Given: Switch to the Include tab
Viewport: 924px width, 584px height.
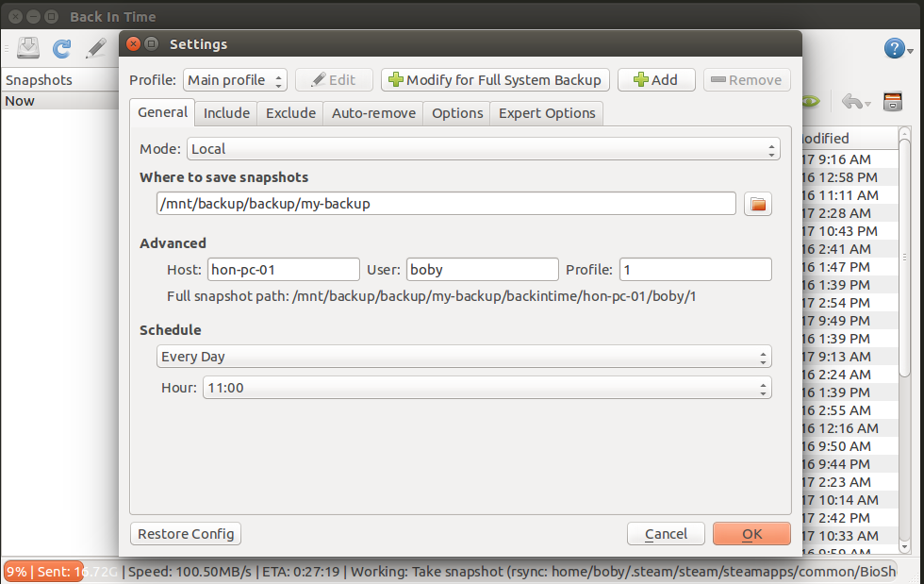Looking at the screenshot, I should (226, 112).
